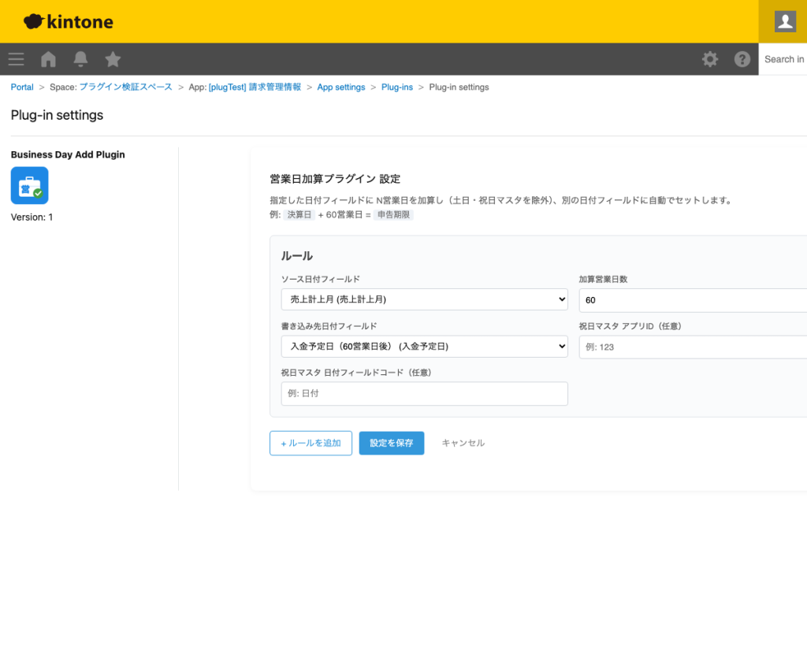807x672 pixels.
Task: Go to Plug-ins breadcrumb page
Action: tap(396, 87)
